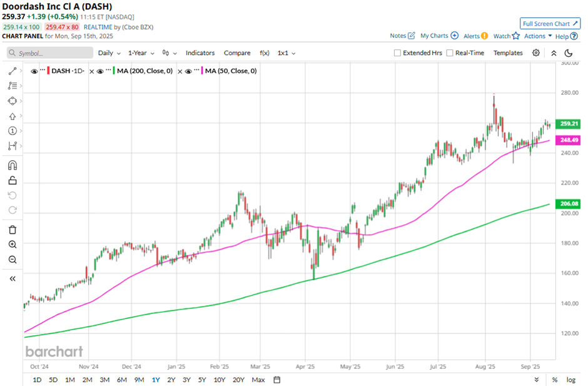Screen dimensions: 588x386
Task: Select the Max time range
Action: click(258, 380)
